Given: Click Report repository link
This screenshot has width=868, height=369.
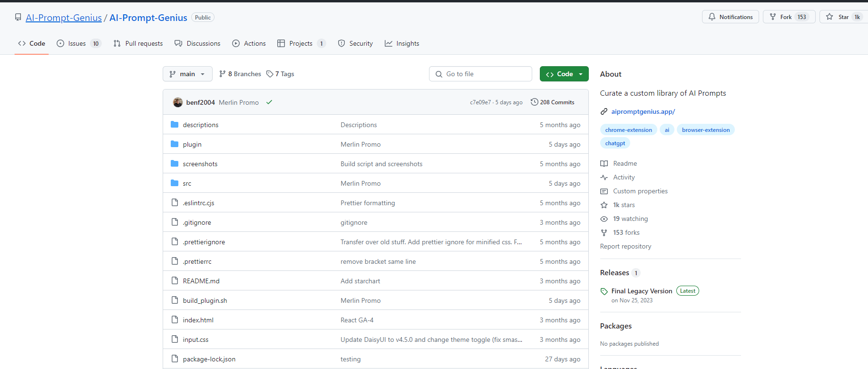Looking at the screenshot, I should 625,246.
